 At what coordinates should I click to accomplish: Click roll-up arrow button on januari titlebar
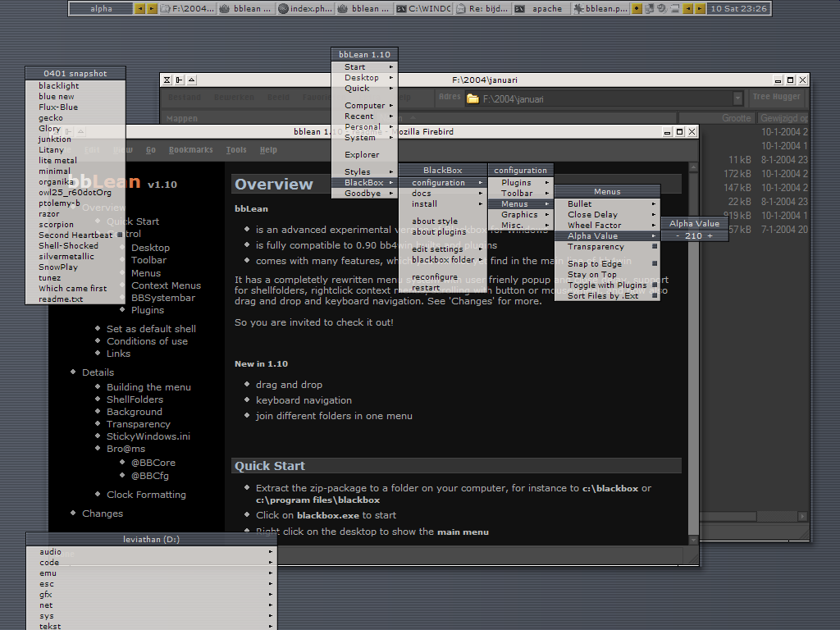pos(191,80)
